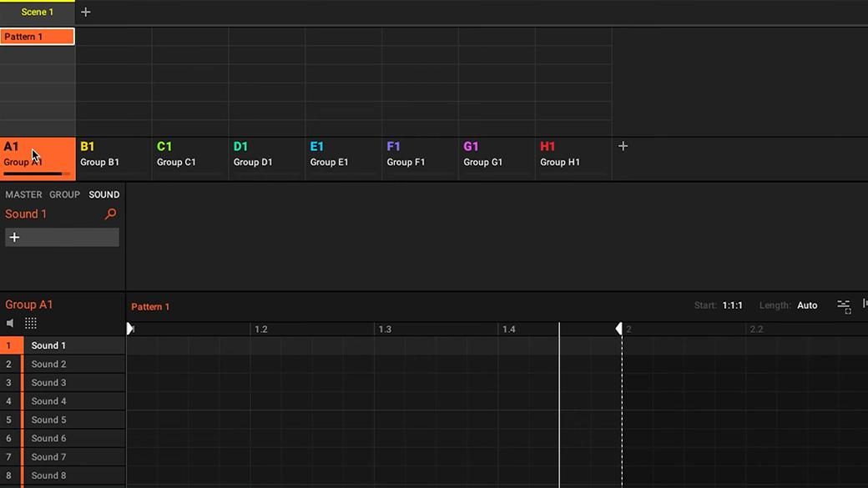Image resolution: width=868 pixels, height=488 pixels.
Task: Select the Scene 1 tab
Action: click(x=37, y=13)
